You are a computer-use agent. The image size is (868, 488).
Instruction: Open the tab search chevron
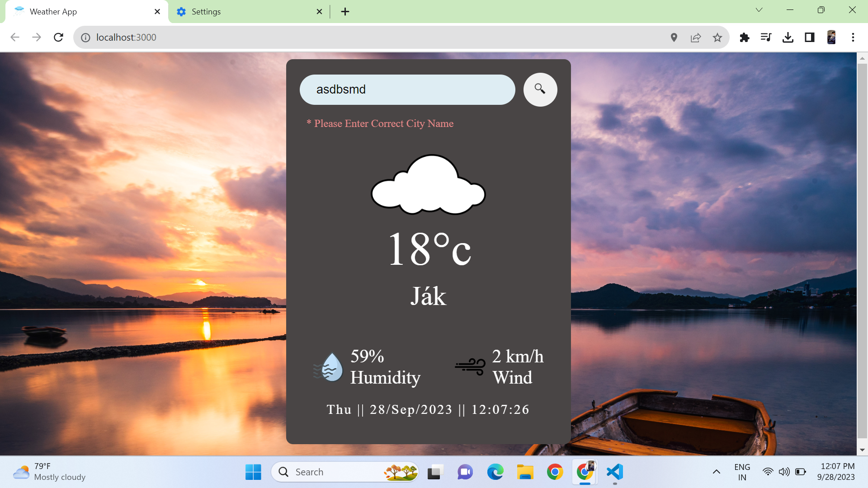pos(759,9)
